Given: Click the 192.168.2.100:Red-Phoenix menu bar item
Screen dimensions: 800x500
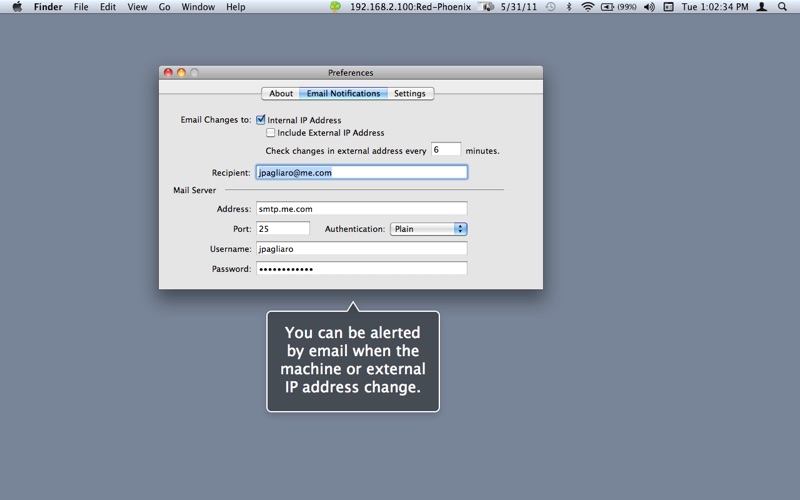Looking at the screenshot, I should click(x=410, y=7).
